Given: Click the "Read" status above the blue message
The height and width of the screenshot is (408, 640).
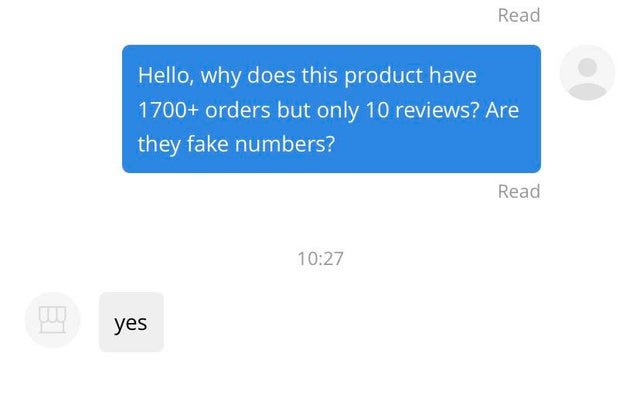Looking at the screenshot, I should coord(518,15).
